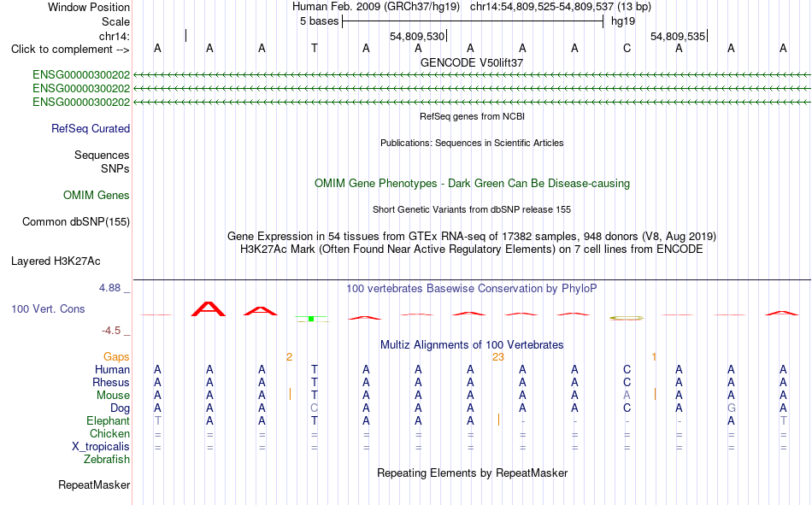Click the Dog alignment row label

121,408
